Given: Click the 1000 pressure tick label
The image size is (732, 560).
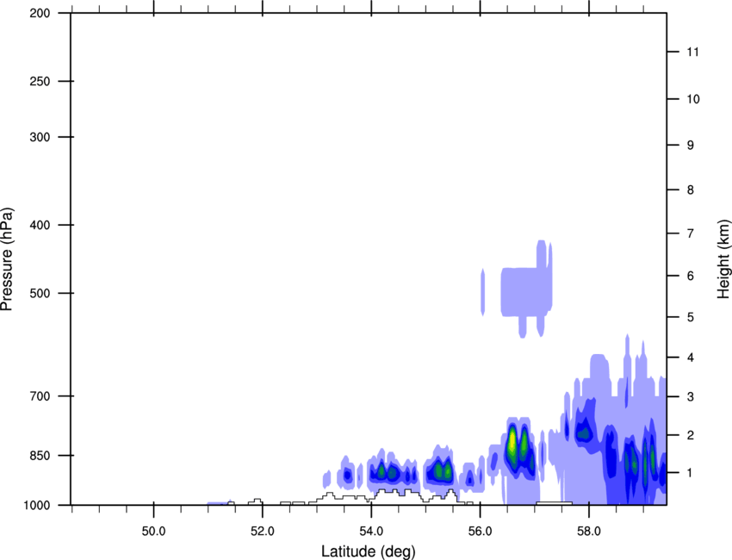Looking at the screenshot, I should pyautogui.click(x=36, y=505).
